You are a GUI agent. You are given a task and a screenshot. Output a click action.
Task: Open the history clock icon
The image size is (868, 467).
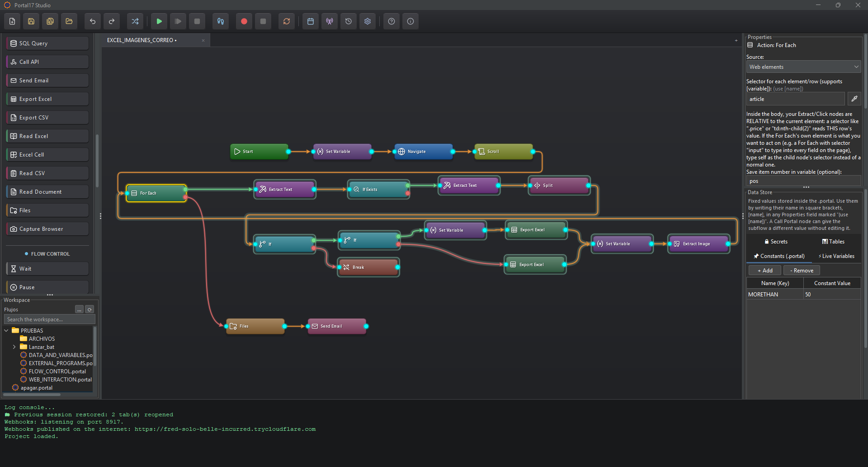point(349,21)
